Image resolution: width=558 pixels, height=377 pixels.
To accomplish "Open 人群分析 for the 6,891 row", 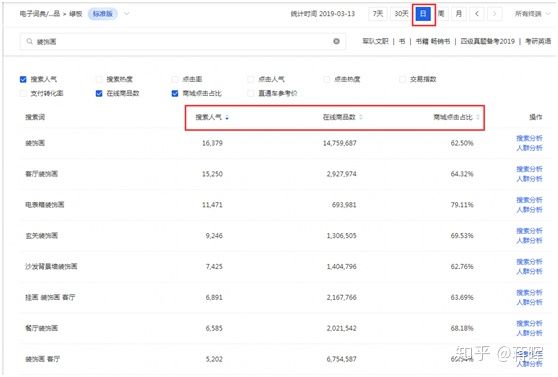I will pyautogui.click(x=529, y=302).
